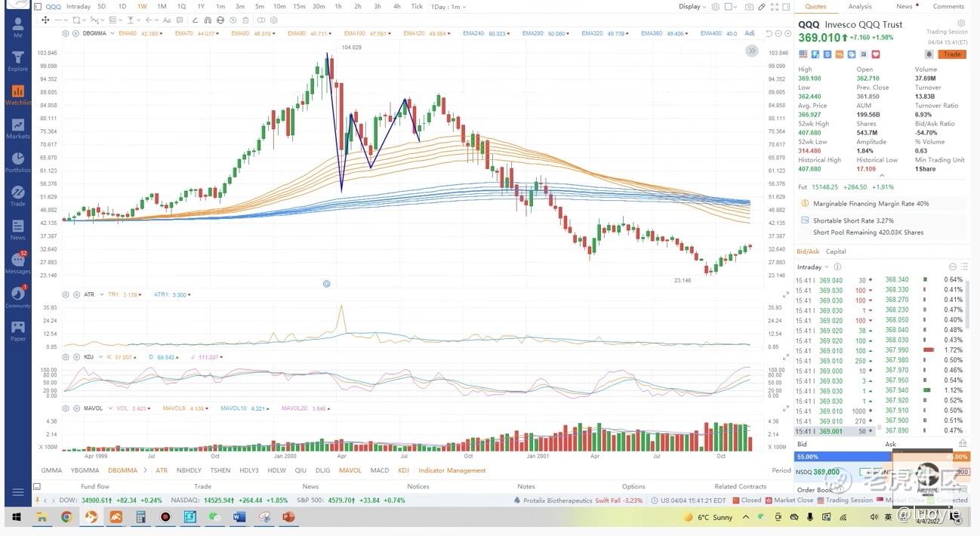Select the comment note drawing tool
The height and width of the screenshot is (536, 980).
[x=179, y=20]
